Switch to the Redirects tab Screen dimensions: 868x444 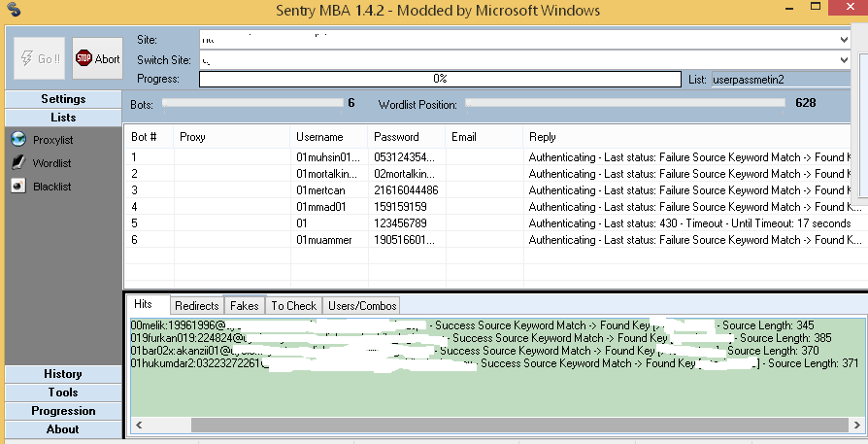196,306
